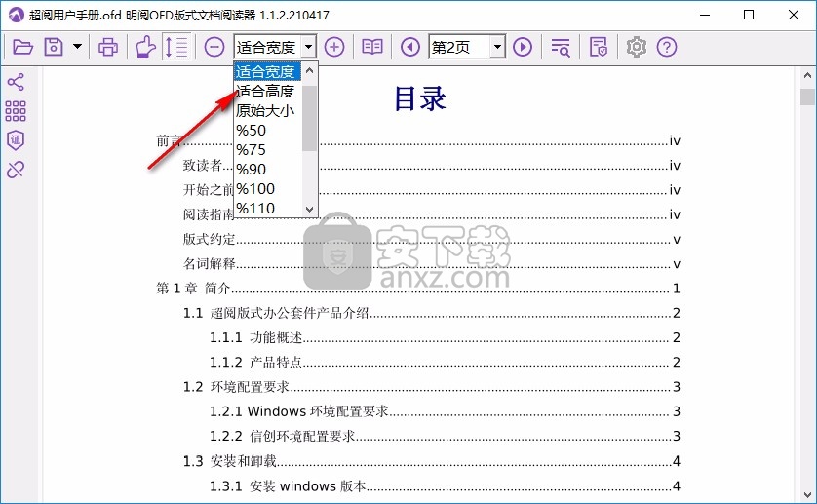Click the zoom list scrollbar thumb
Image resolution: width=817 pixels, height=504 pixels.
point(309,118)
